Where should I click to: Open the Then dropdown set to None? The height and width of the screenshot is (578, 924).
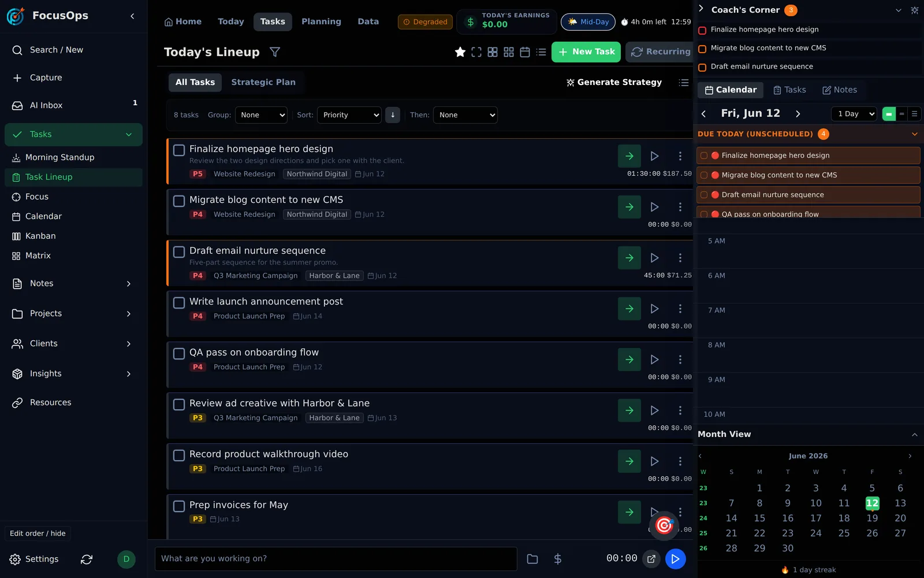pos(465,115)
